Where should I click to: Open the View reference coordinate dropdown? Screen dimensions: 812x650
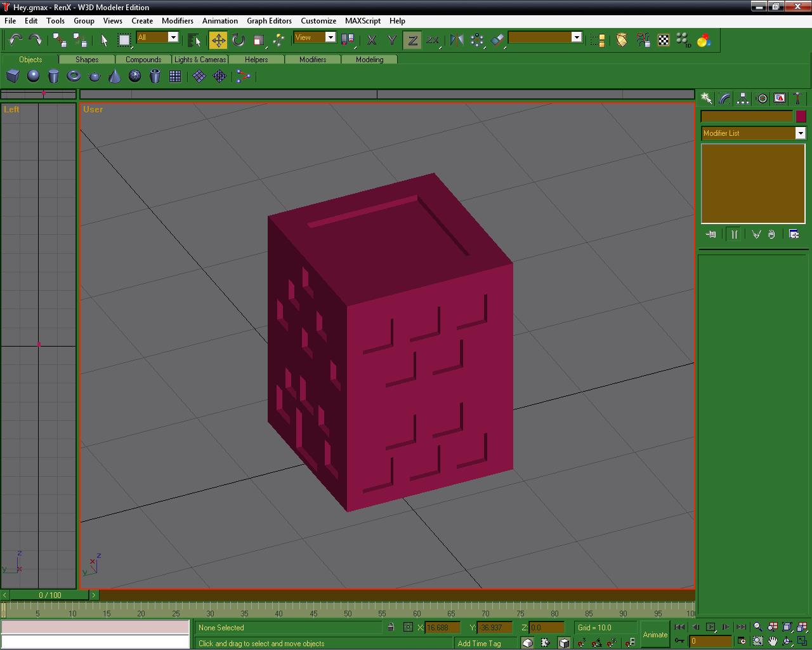point(330,37)
